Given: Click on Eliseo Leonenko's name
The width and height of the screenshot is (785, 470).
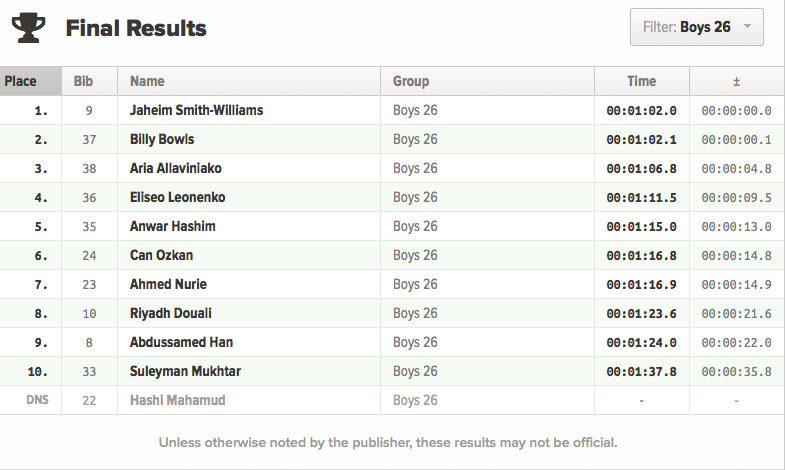Looking at the screenshot, I should pyautogui.click(x=175, y=197).
